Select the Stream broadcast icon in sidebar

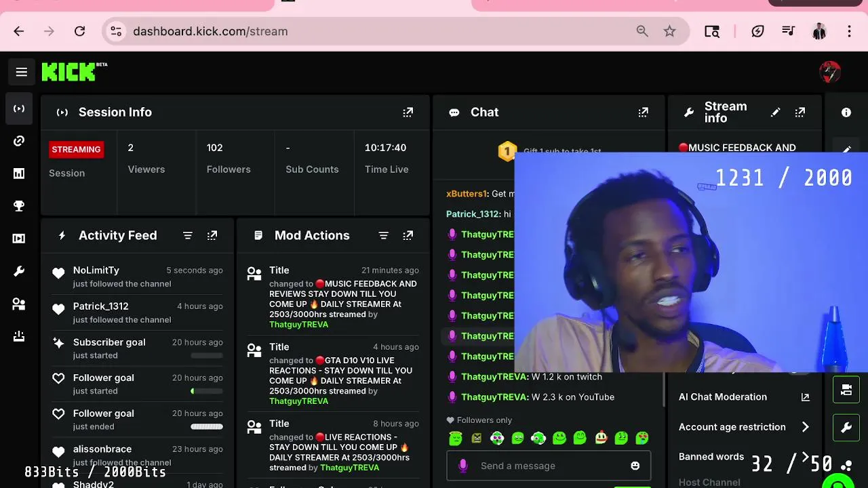(x=19, y=108)
